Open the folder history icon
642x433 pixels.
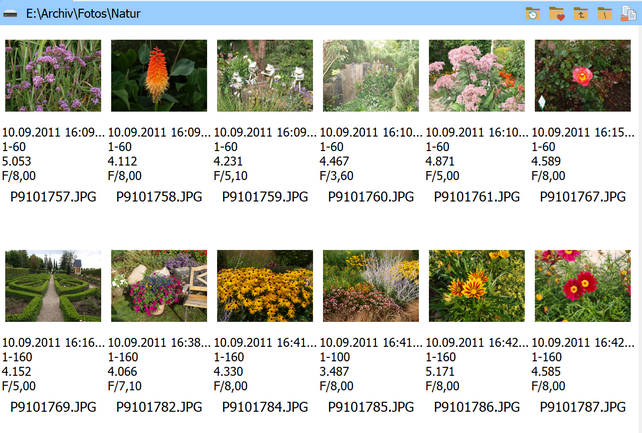click(x=533, y=13)
